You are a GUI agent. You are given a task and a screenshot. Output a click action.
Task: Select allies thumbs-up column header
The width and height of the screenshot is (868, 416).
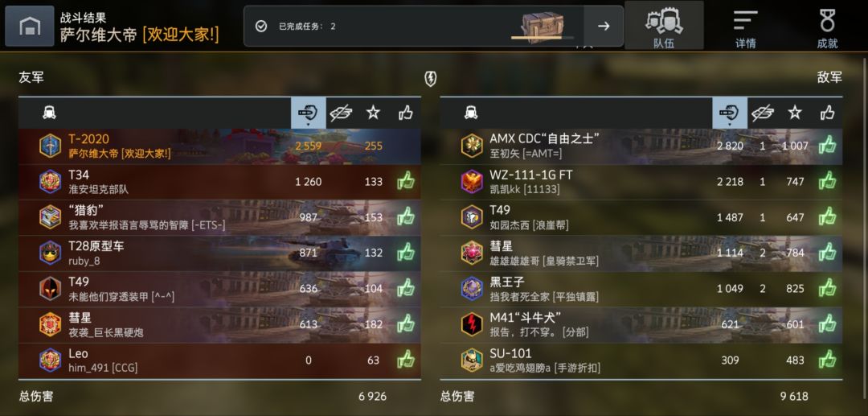(406, 113)
